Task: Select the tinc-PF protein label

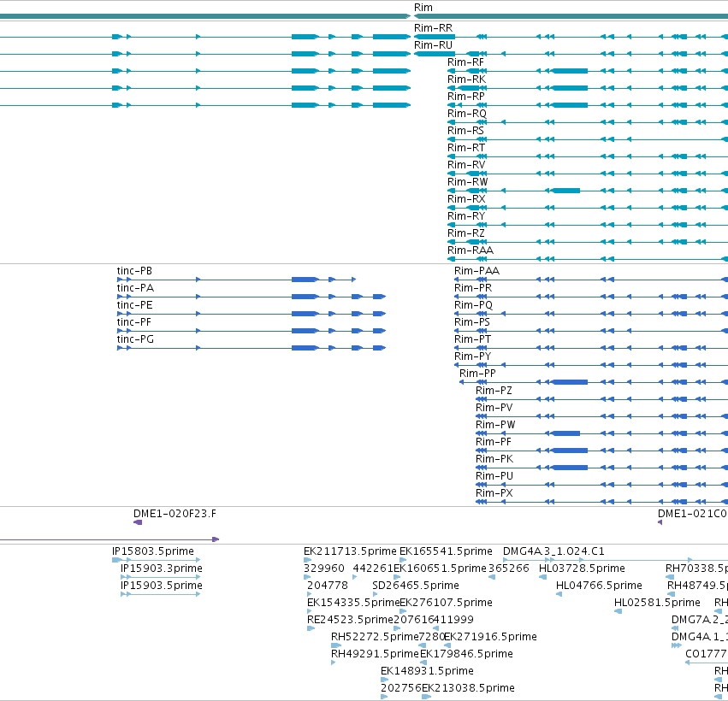Action: 134,322
